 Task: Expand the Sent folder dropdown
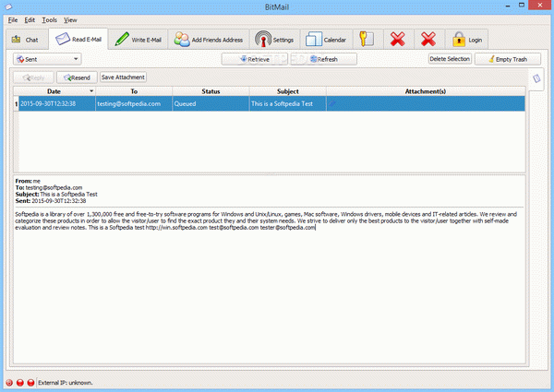[47, 59]
